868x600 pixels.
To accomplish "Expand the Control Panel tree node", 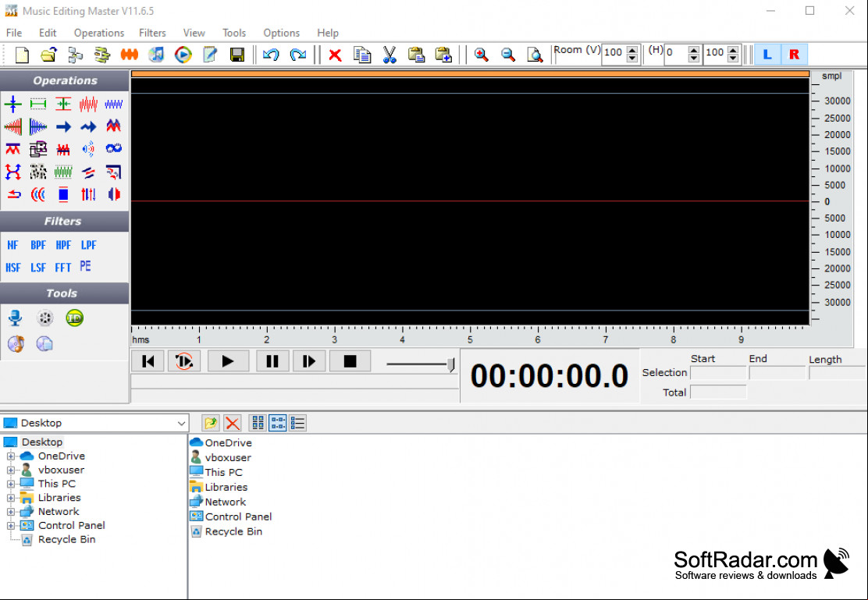I will 10,525.
